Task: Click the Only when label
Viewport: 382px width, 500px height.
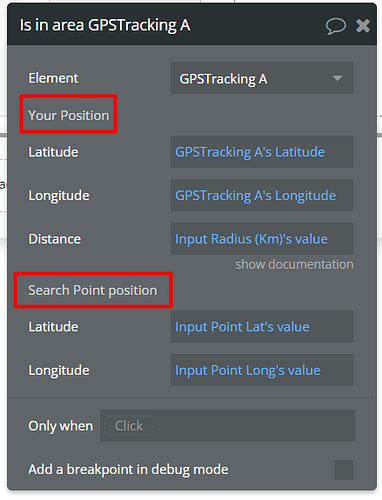Action: pyautogui.click(x=61, y=426)
